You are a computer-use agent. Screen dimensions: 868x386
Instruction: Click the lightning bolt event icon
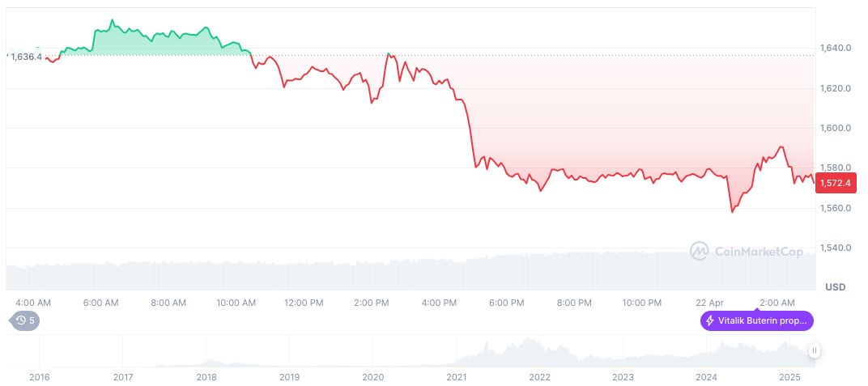[x=710, y=321]
